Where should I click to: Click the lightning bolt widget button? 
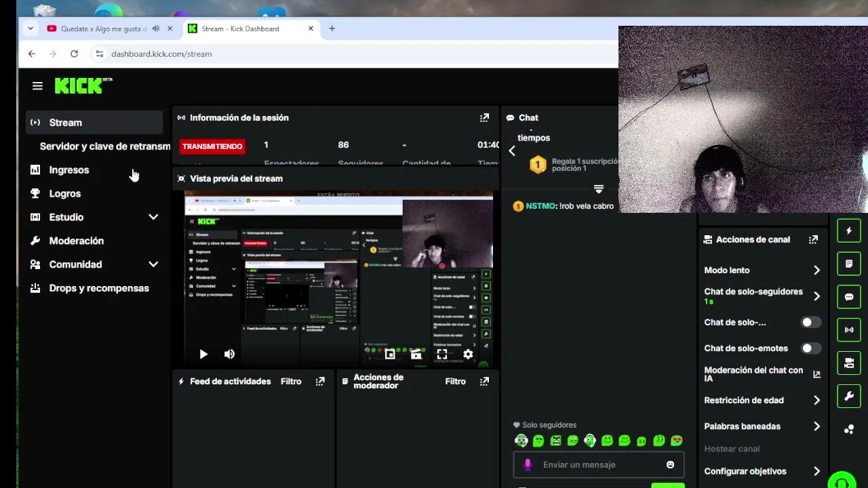(x=849, y=231)
